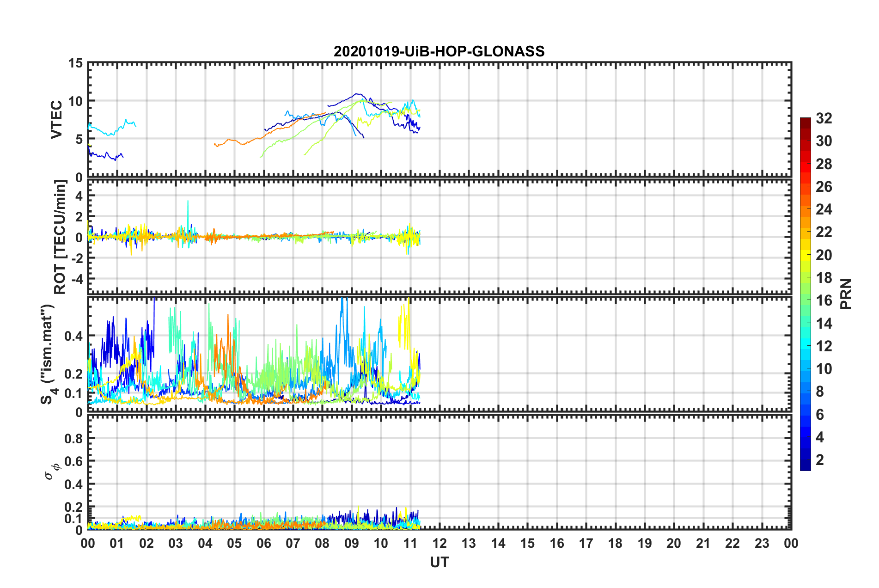Click x-axis tick label 13
Screen dimensions: 879x588
(469, 543)
